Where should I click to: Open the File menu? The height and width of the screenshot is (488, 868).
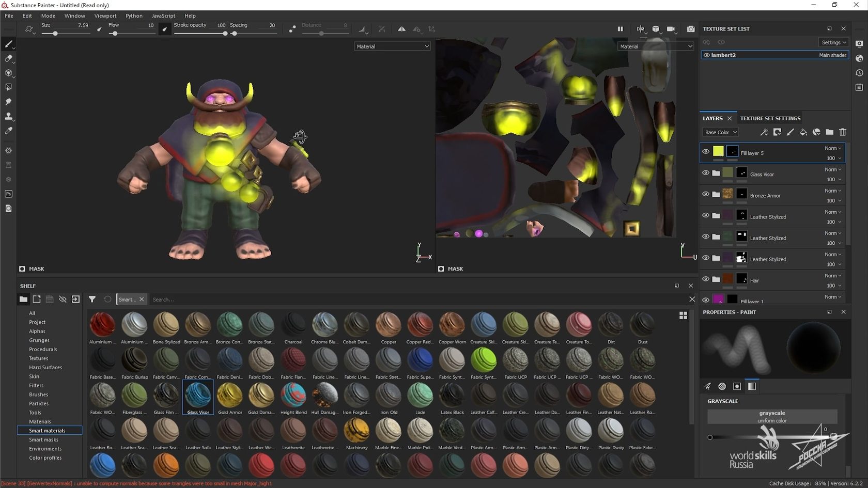pos(9,15)
